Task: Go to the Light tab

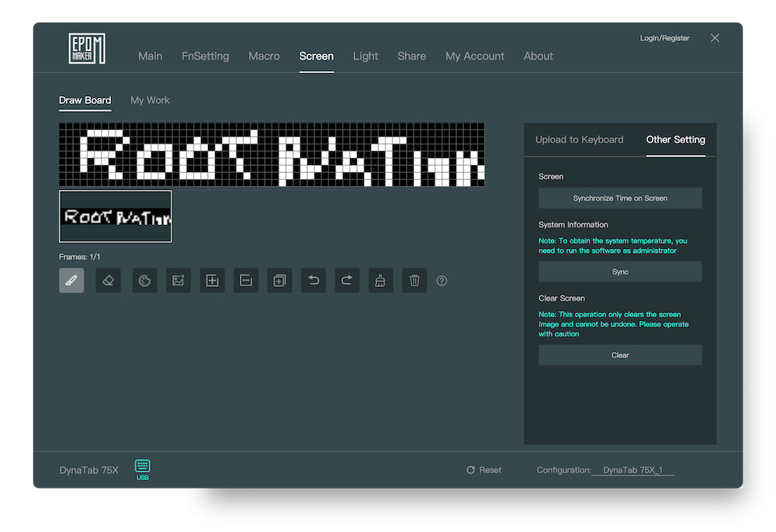Action: [x=365, y=57]
